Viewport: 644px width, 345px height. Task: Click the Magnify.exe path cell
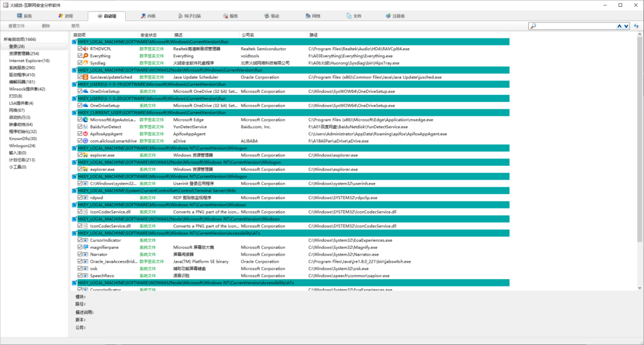tap(343, 248)
